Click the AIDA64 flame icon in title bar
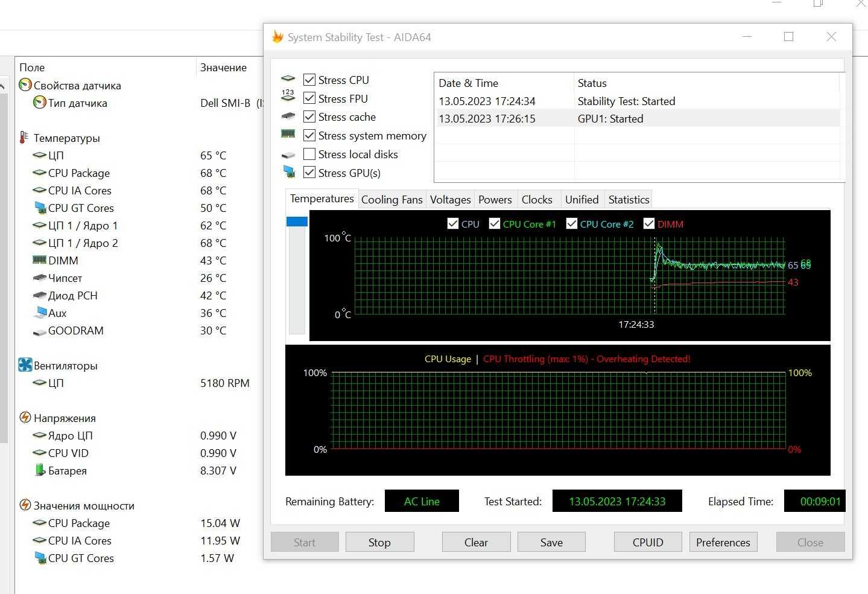Viewport: 868px width, 594px height. [x=277, y=37]
